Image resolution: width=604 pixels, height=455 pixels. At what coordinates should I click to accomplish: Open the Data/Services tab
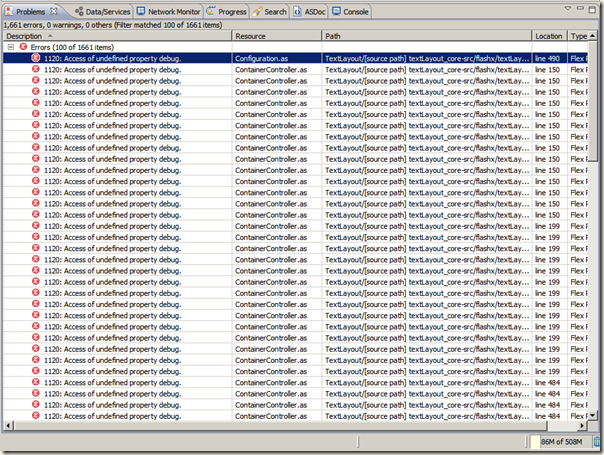[x=103, y=12]
